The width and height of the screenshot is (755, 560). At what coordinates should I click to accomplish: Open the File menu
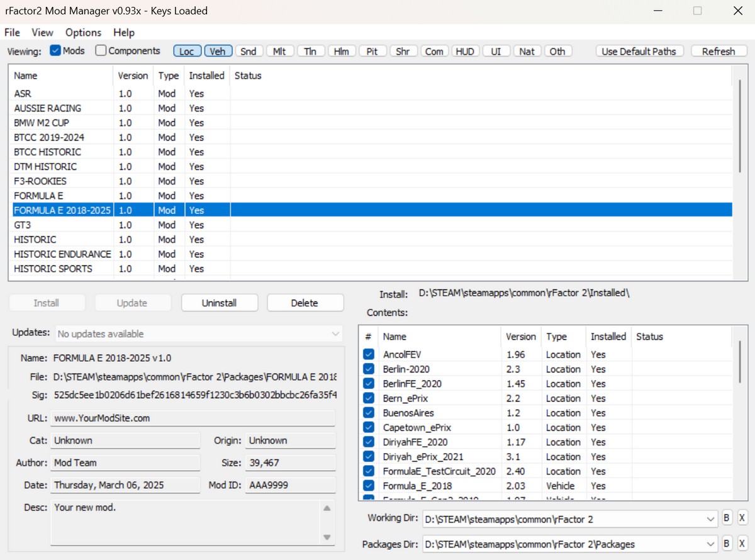(12, 32)
